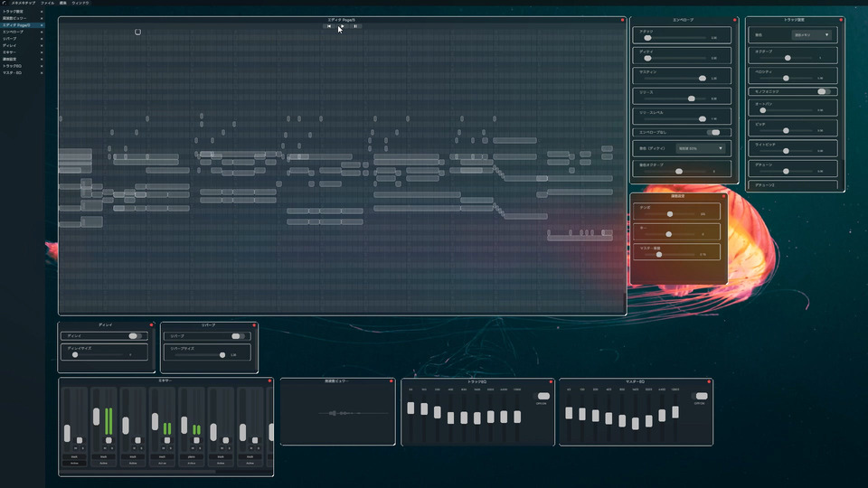Click the × next to リバーブ in sidebar
Viewport: 868px width, 488px height.
tap(42, 39)
